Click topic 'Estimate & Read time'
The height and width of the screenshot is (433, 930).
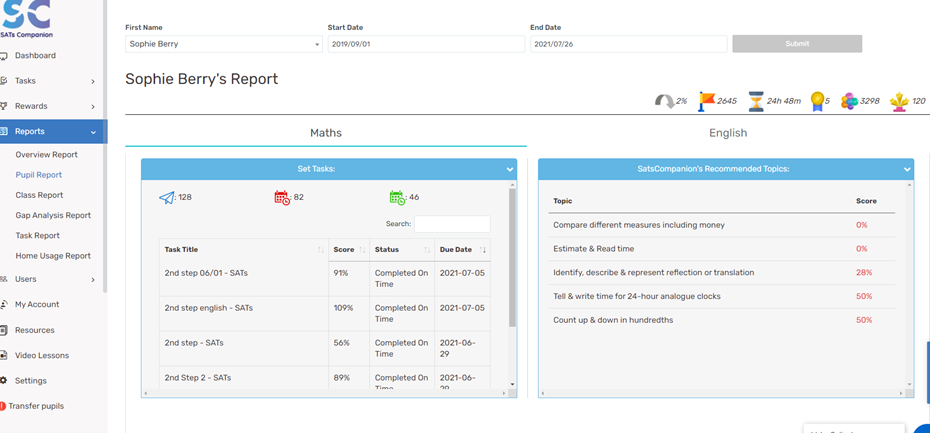tap(593, 249)
